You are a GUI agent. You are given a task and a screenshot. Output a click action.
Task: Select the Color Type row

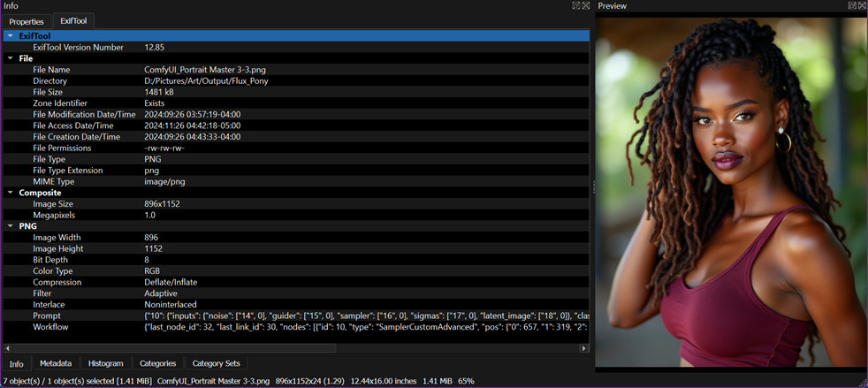296,270
